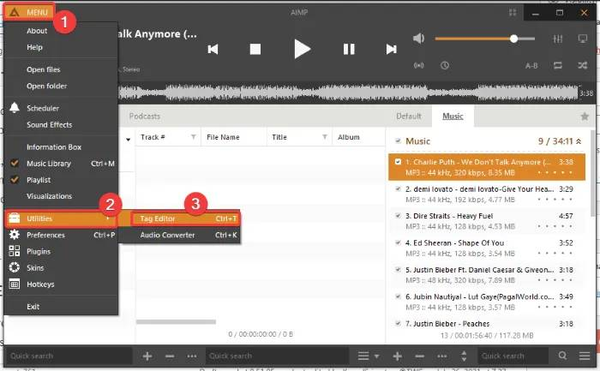600x371 pixels.
Task: Switch to the Default playlist tab
Action: click(x=409, y=116)
